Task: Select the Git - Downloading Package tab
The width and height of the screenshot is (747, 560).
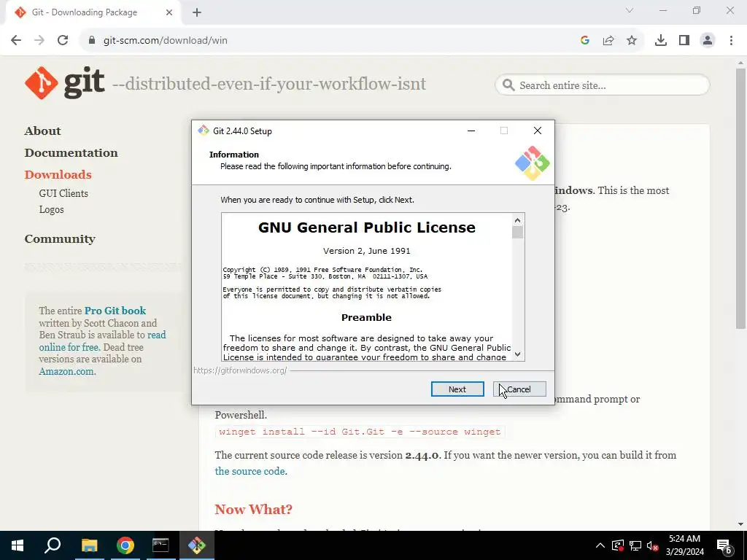Action: pos(93,12)
